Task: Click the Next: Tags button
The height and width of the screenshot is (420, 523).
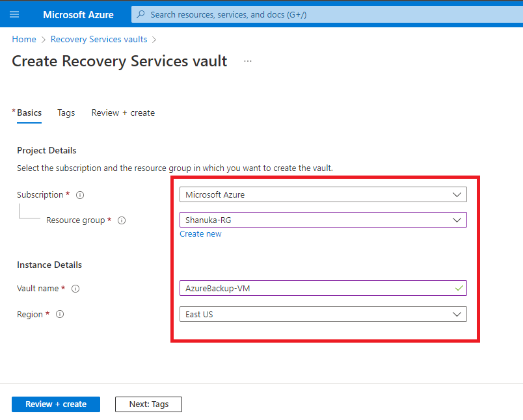Action: tap(149, 404)
